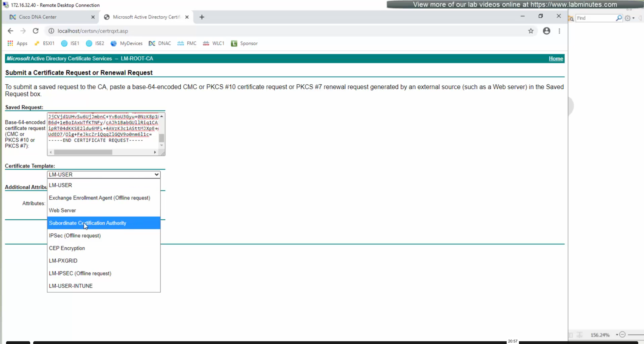
Task: Open a new browser tab
Action: (202, 17)
